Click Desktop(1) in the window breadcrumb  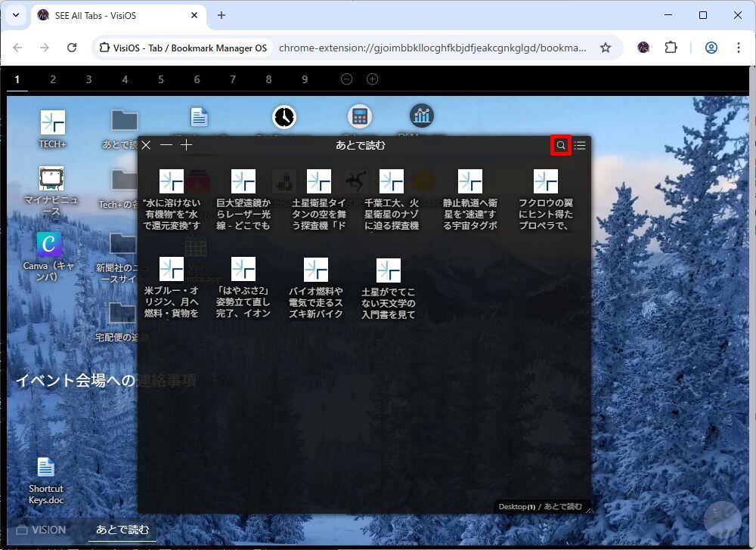coord(517,507)
